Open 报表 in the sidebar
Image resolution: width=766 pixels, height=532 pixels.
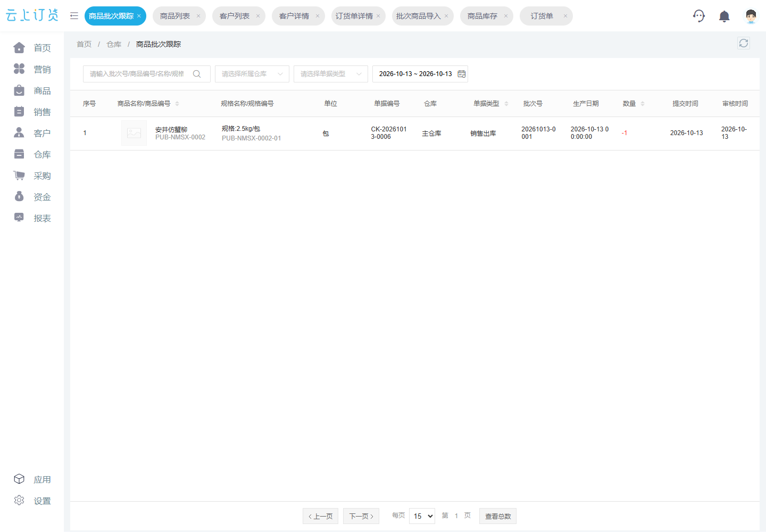[x=32, y=218]
